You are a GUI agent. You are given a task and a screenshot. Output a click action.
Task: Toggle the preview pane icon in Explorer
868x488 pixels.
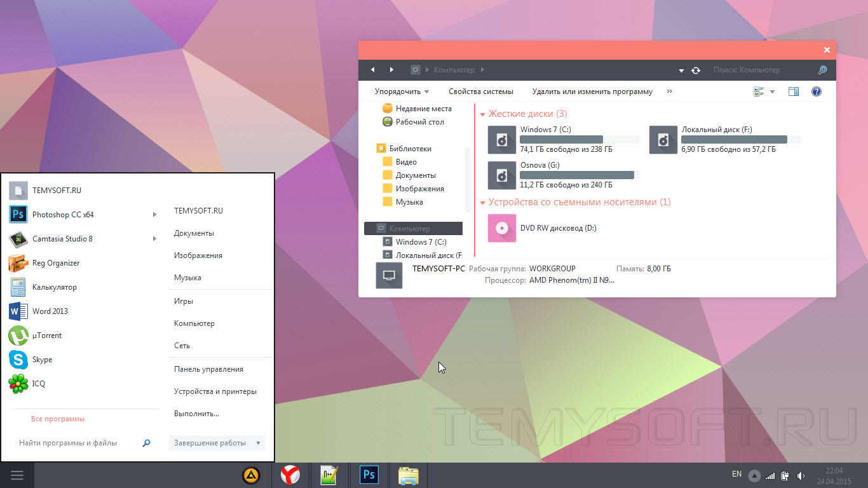pyautogui.click(x=793, y=91)
